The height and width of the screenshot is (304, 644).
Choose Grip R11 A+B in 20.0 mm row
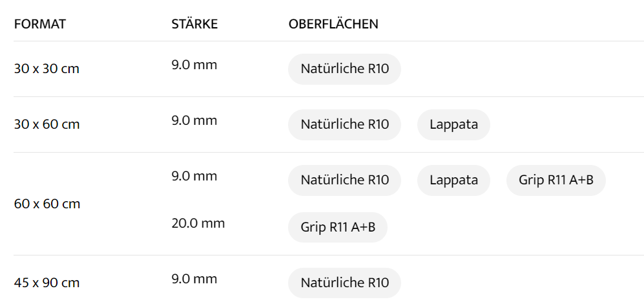tap(337, 227)
